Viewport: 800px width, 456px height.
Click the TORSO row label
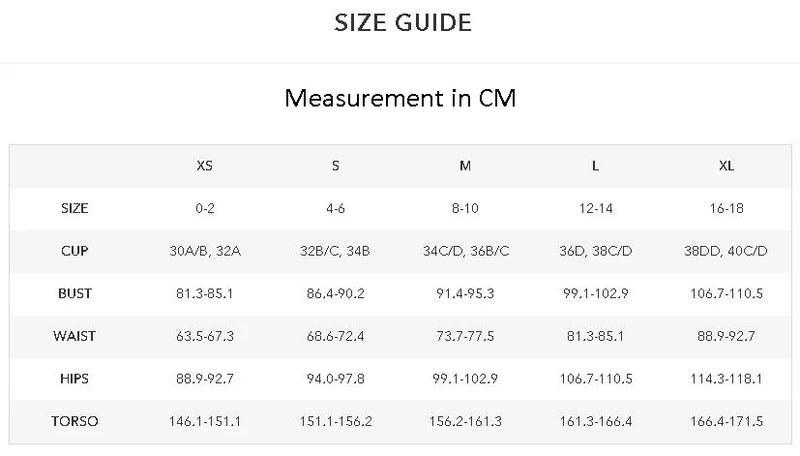point(74,421)
